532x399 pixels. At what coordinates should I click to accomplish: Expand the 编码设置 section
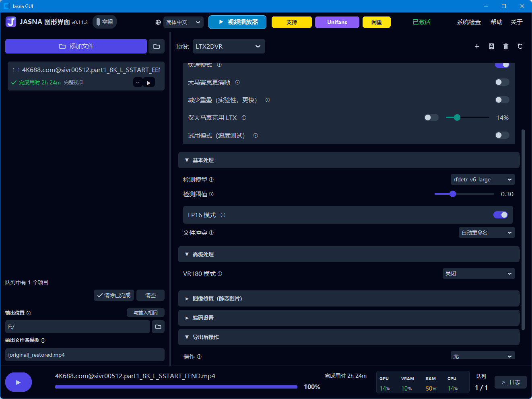[349, 318]
